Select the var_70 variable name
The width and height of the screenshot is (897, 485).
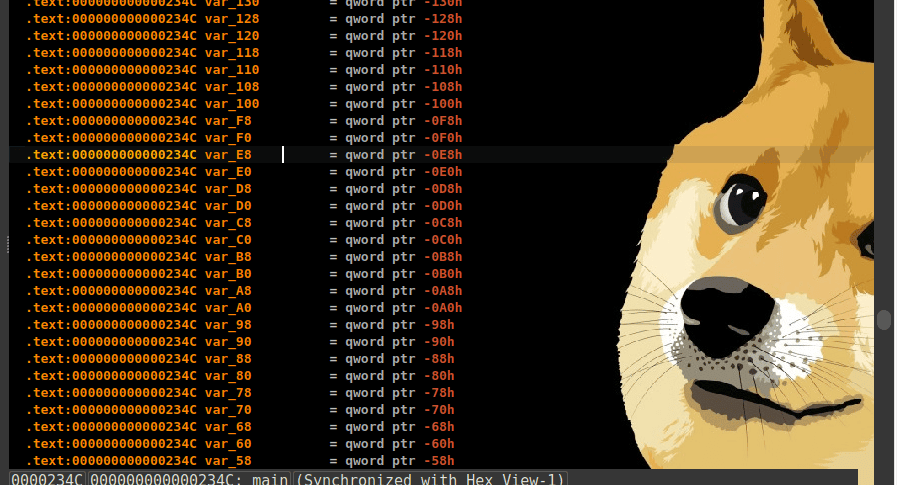pos(228,410)
